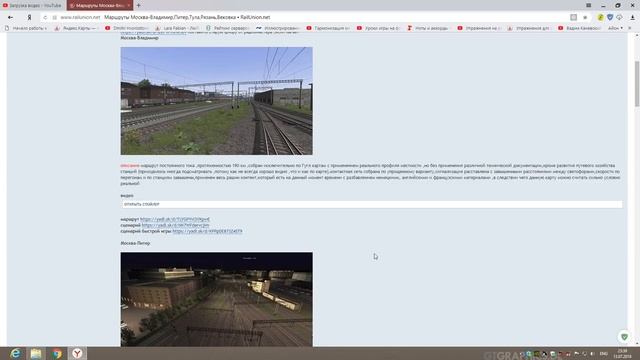Click the green shield badge at page corner
This screenshot has height=360, width=640.
624,337
